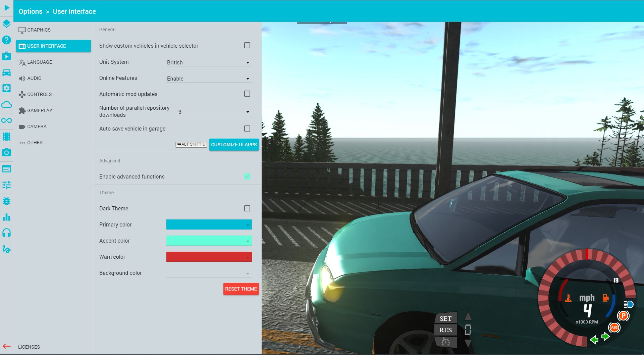Viewport: 644px width, 355px height.
Task: Open the Background color dropdown
Action: point(209,273)
